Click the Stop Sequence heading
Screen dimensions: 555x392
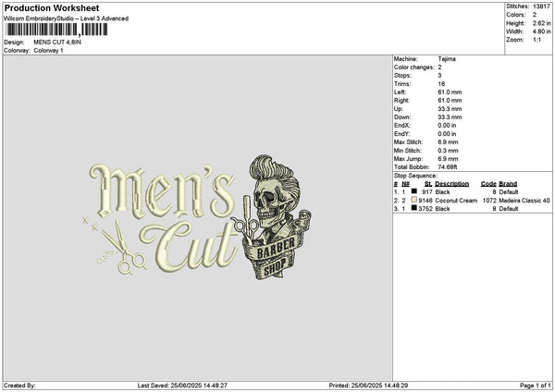pos(415,176)
